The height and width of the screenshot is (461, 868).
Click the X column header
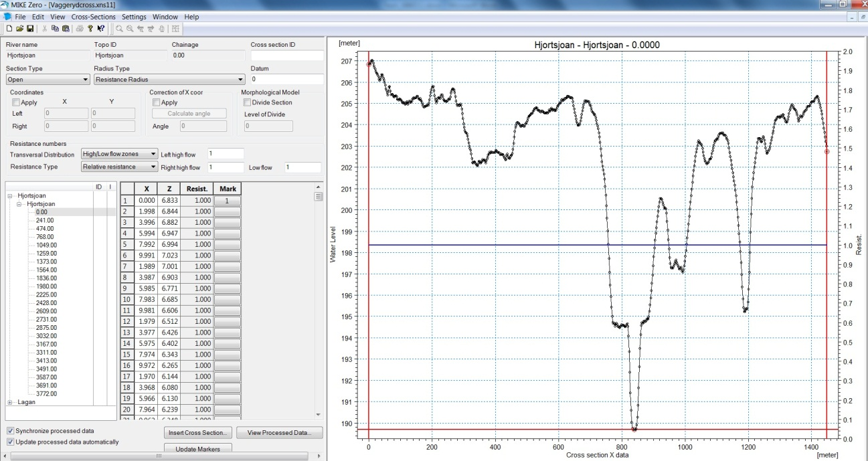click(x=147, y=189)
